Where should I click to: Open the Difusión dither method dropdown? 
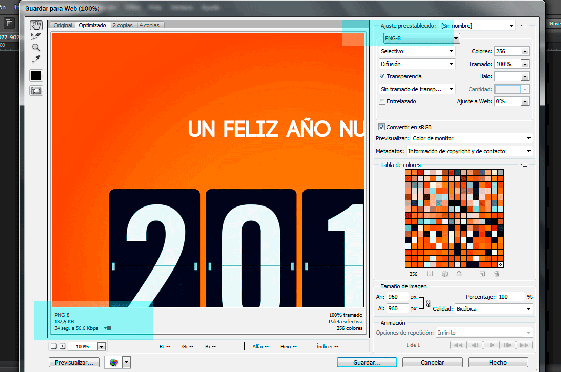pyautogui.click(x=417, y=64)
